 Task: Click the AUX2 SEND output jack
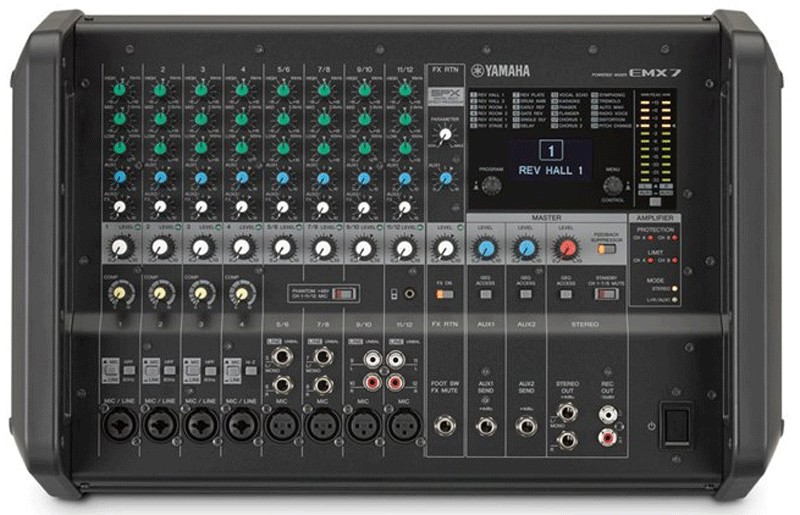526,426
